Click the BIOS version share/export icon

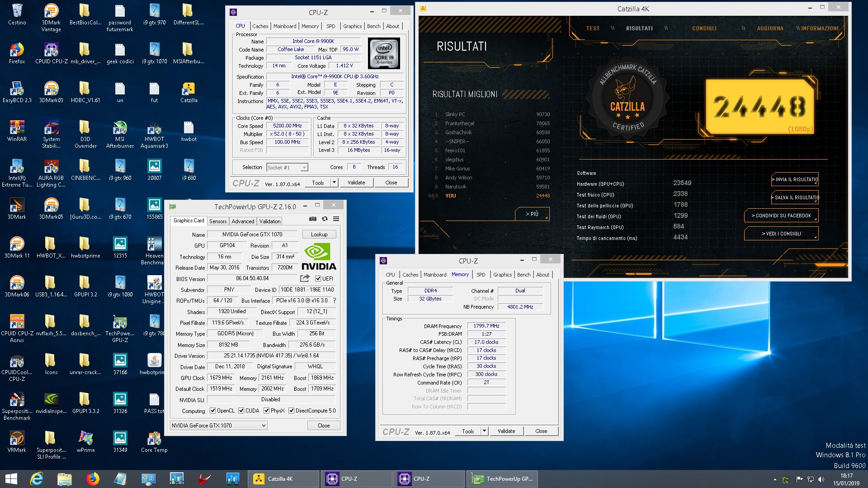tap(305, 278)
